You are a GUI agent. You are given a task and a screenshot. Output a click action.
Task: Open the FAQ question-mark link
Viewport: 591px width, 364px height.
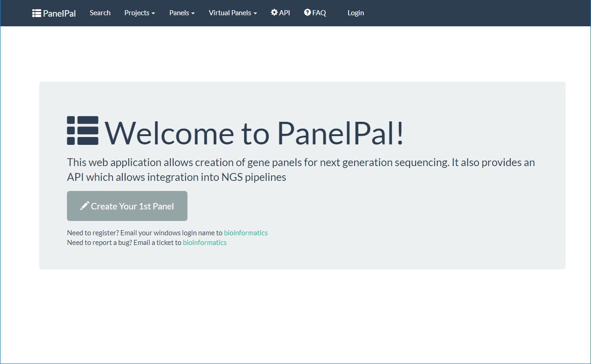(315, 13)
